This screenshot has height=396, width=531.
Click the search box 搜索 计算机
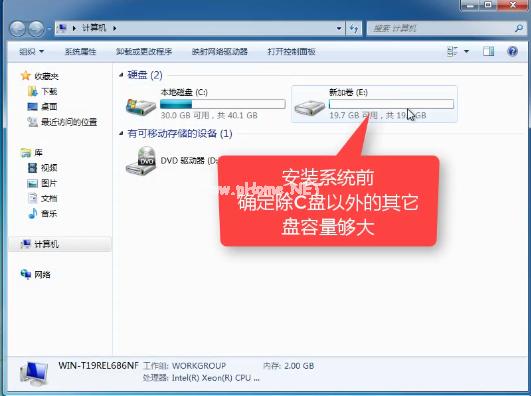tap(446, 28)
